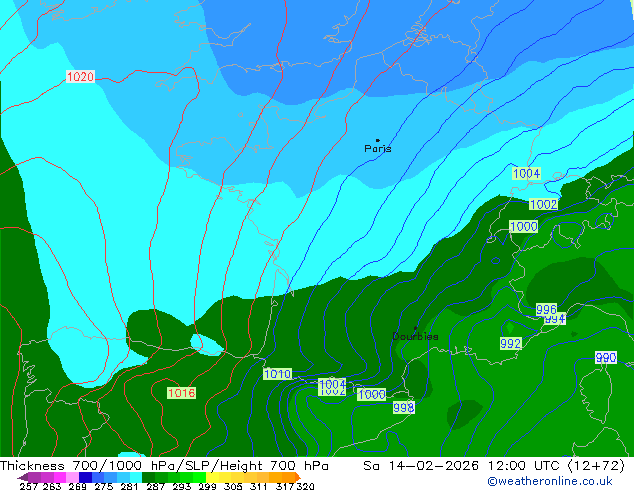
Task: Click the 1000 label below the eastern 1002
Action: 524,226
